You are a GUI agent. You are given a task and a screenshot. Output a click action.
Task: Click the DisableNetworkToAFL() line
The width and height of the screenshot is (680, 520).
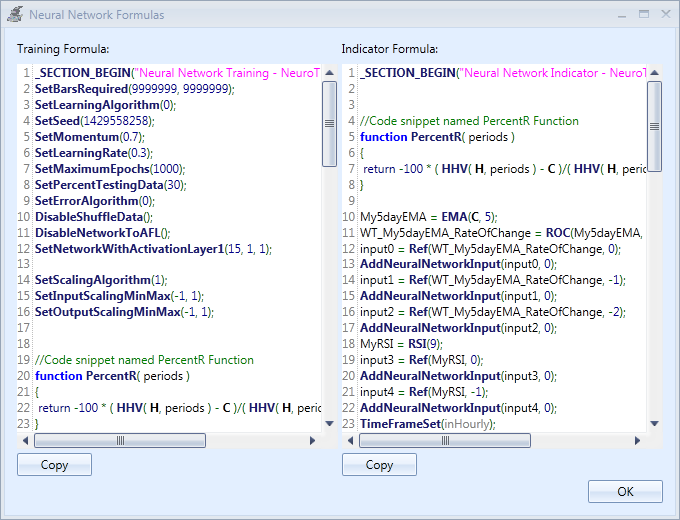point(102,233)
